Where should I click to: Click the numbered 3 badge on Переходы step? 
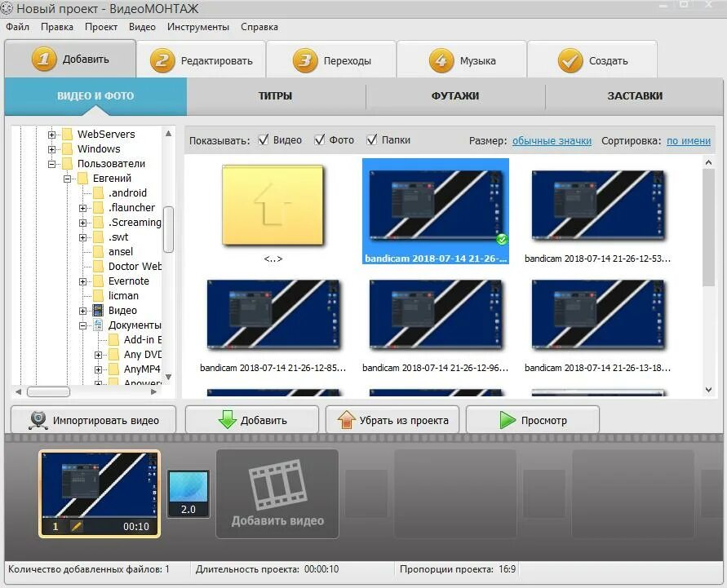[x=305, y=60]
